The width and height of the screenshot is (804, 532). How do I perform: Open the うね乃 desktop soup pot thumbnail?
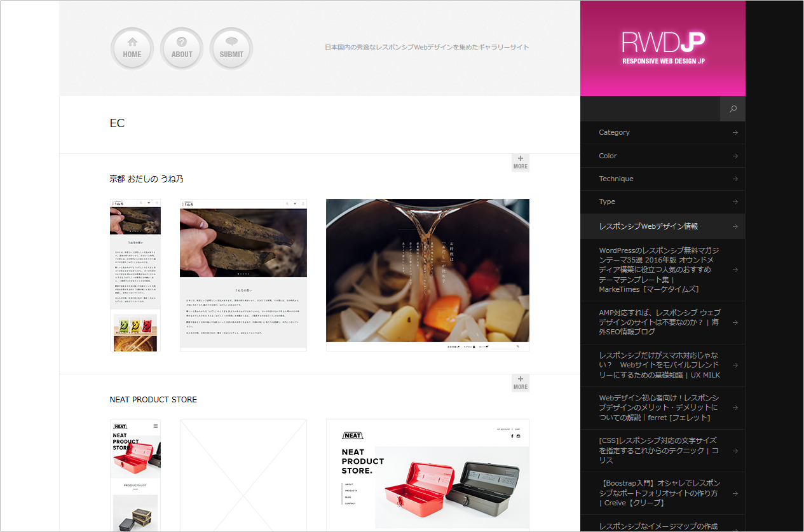tap(427, 275)
